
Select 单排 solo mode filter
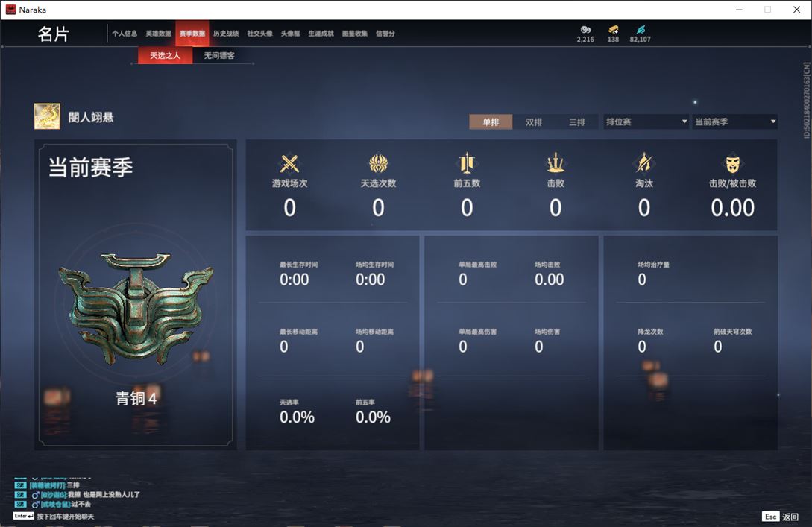[491, 122]
